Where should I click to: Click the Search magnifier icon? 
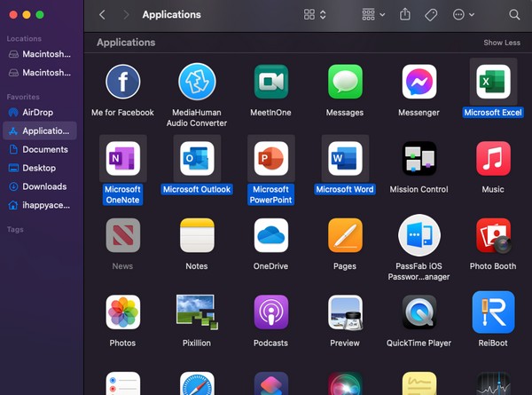[x=514, y=14]
